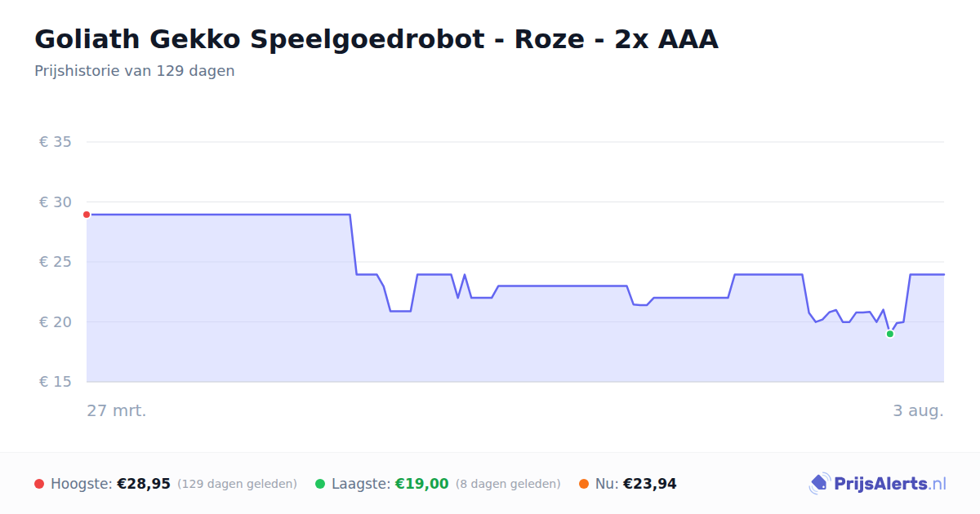Click the red highest-price dot on the chart
The width and height of the screenshot is (980, 514).
coord(87,215)
